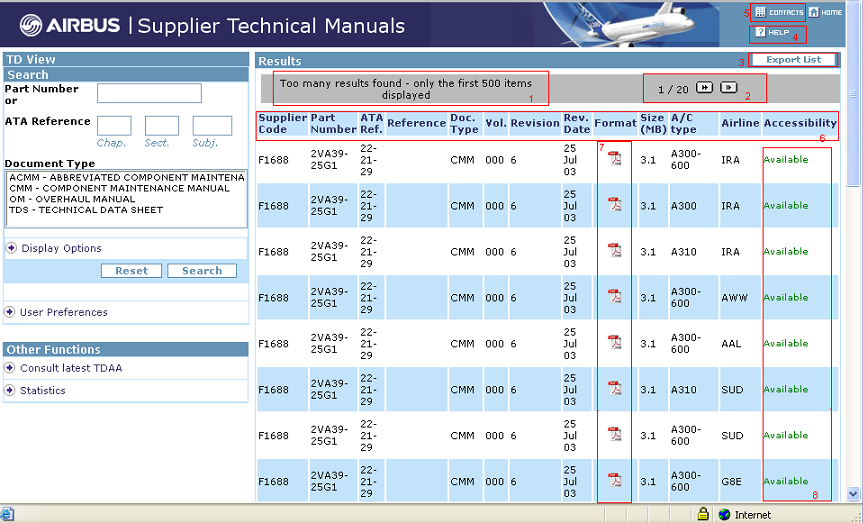This screenshot has width=863, height=523.
Task: Click the Too many results found message
Action: (406, 89)
